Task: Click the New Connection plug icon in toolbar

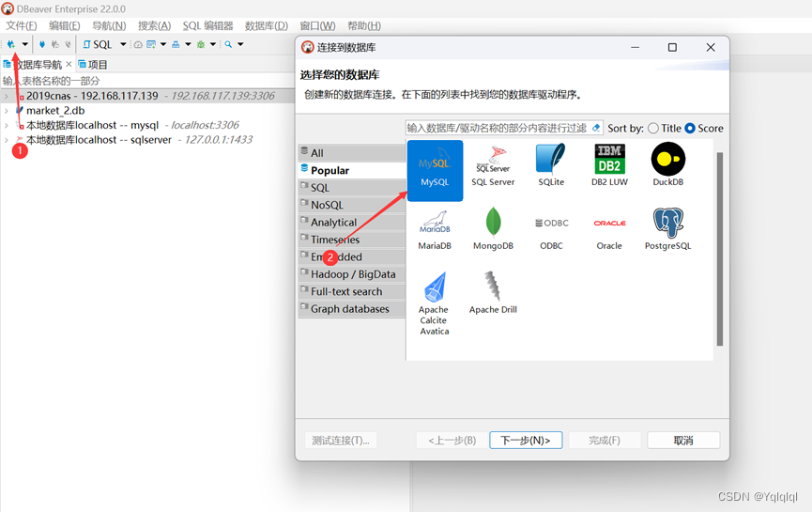Action: (11, 44)
